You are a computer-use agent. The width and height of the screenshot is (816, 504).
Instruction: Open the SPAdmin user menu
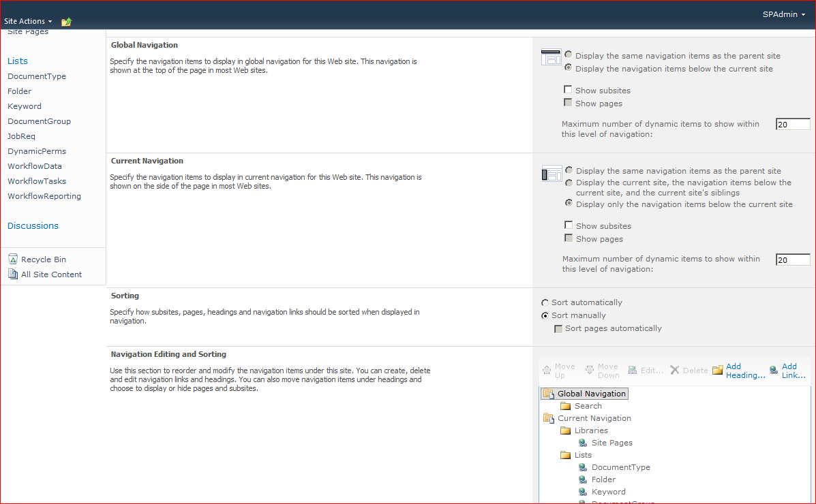tap(783, 14)
